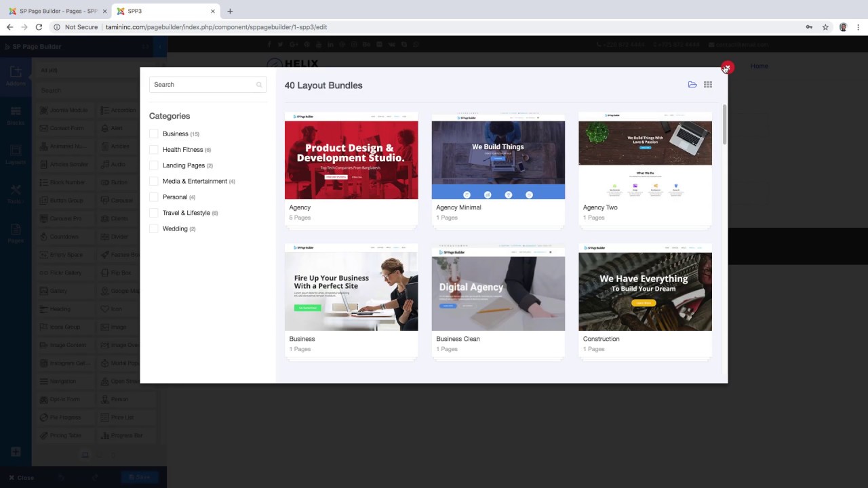Viewport: 868px width, 488px height.
Task: Close the layout bundles modal with red X
Action: coord(727,67)
